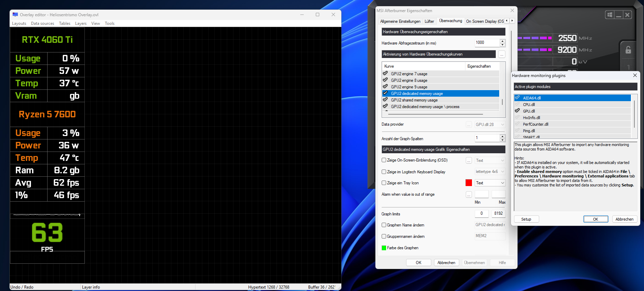This screenshot has height=291, width=644.
Task: Enable the PerfCounter.dll plugin checkmark
Action: coord(517,124)
